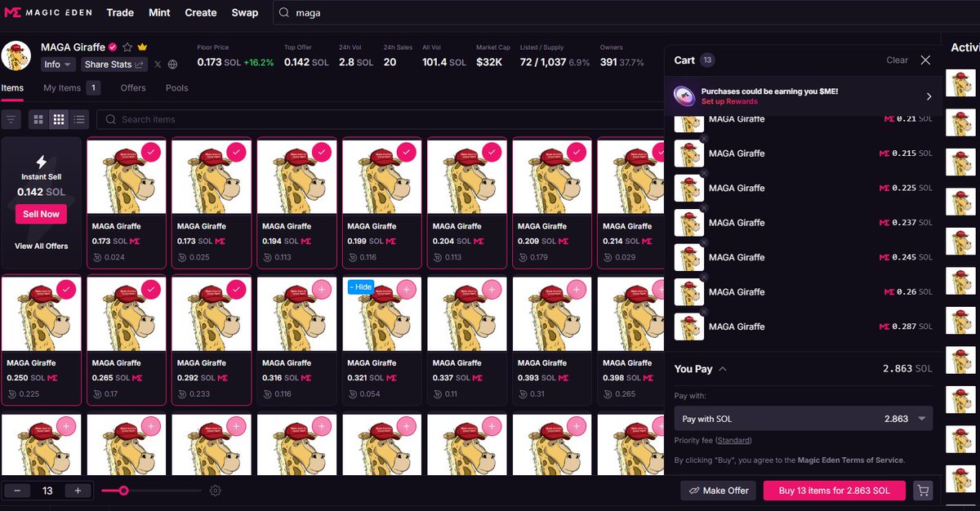Open the Swap menu

coord(245,13)
